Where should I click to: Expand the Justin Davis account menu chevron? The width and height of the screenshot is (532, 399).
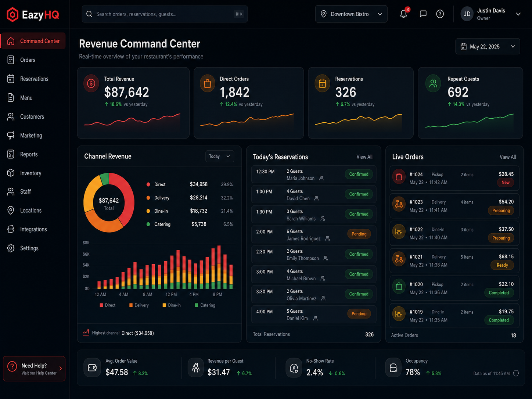coord(518,14)
